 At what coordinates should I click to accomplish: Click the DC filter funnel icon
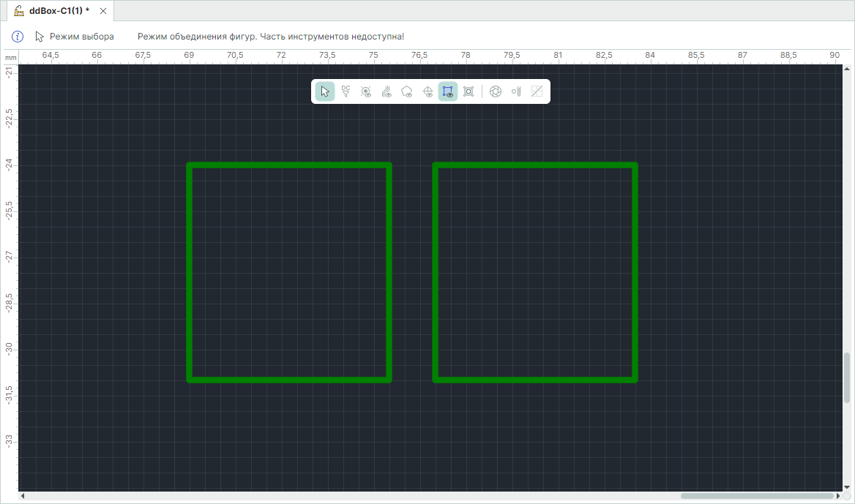346,91
